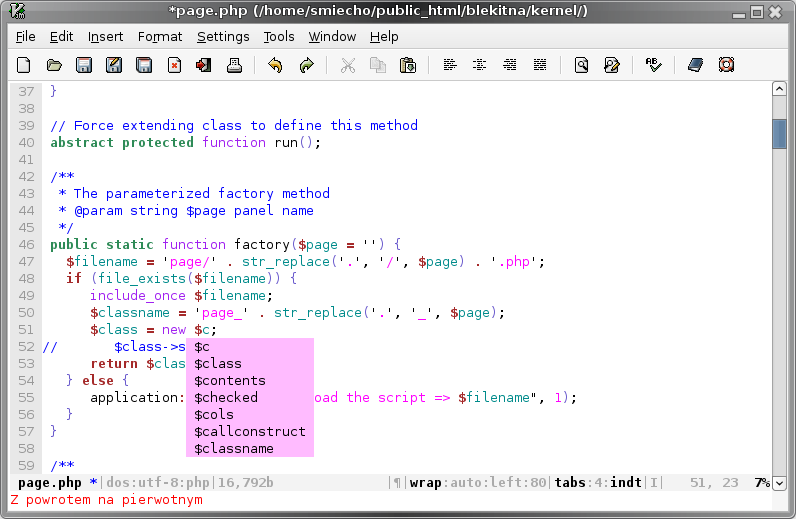The width and height of the screenshot is (796, 519).
Task: Paste from clipboard icon
Action: tap(408, 65)
